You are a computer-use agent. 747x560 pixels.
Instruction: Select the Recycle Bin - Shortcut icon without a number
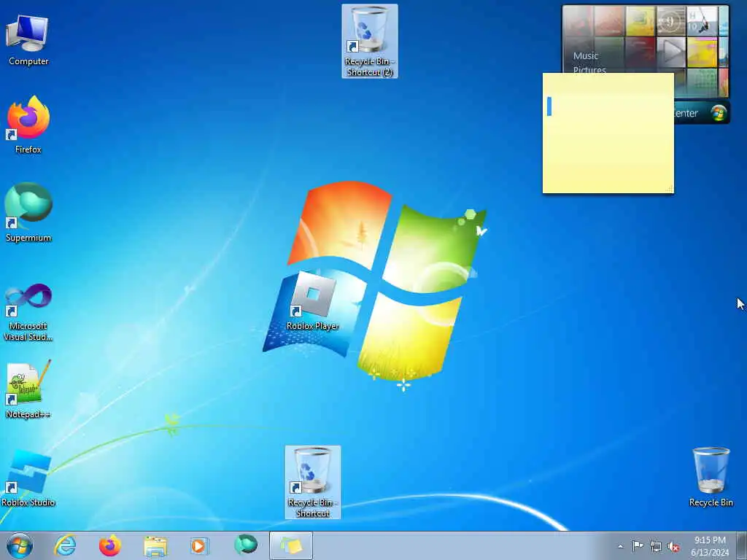point(312,483)
